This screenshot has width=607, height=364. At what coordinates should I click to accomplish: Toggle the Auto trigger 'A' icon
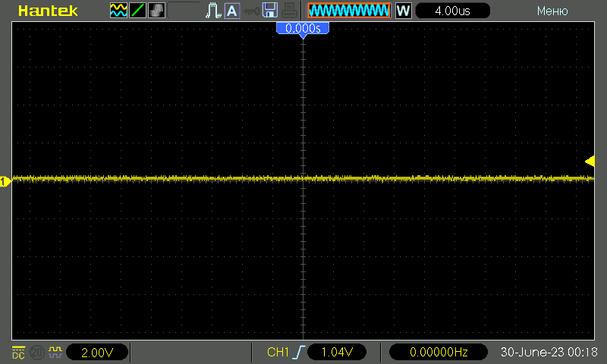point(231,11)
